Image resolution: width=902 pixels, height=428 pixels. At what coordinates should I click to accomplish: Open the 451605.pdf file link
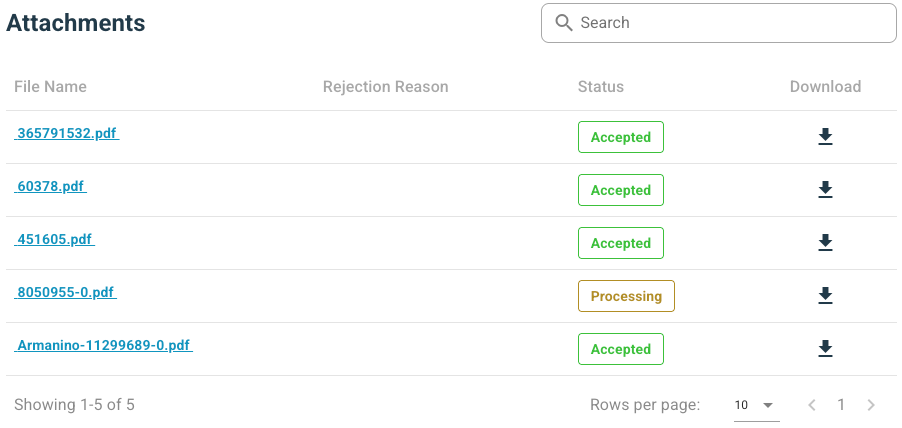pos(55,239)
